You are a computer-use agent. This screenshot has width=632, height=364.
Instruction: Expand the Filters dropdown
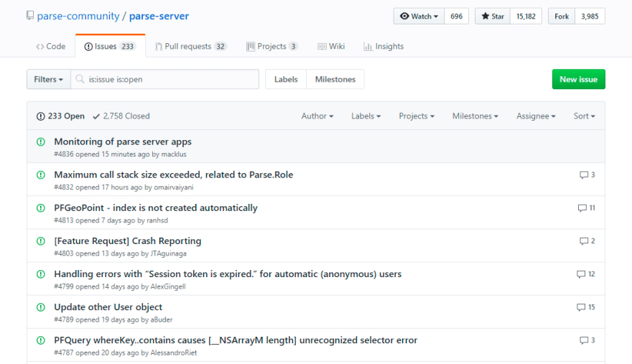pyautogui.click(x=49, y=79)
